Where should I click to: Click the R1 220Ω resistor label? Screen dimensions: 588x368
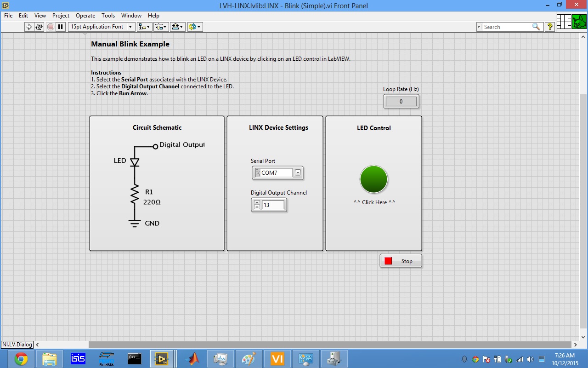pyautogui.click(x=152, y=197)
